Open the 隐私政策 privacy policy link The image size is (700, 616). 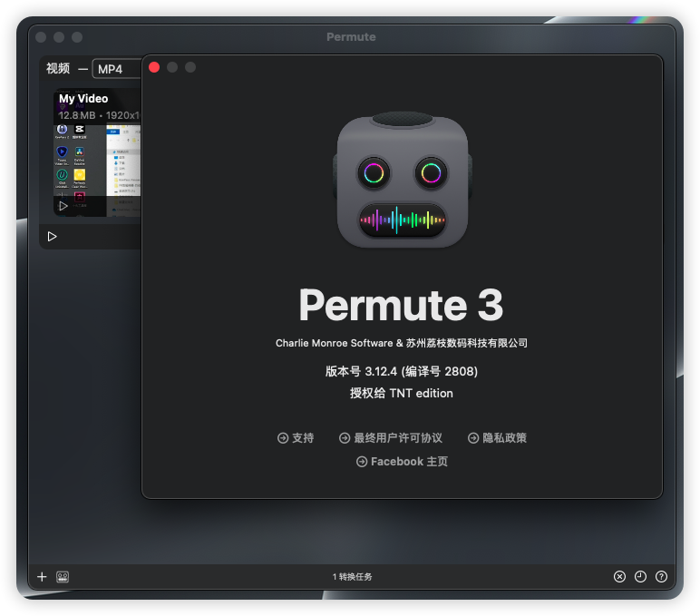[x=497, y=438]
